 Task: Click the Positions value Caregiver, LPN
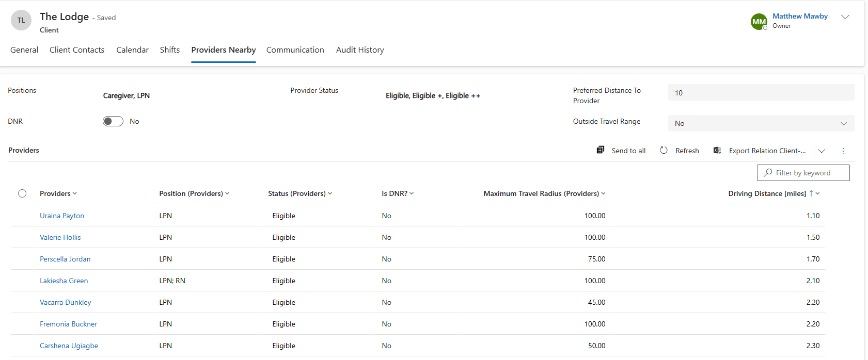coord(127,95)
